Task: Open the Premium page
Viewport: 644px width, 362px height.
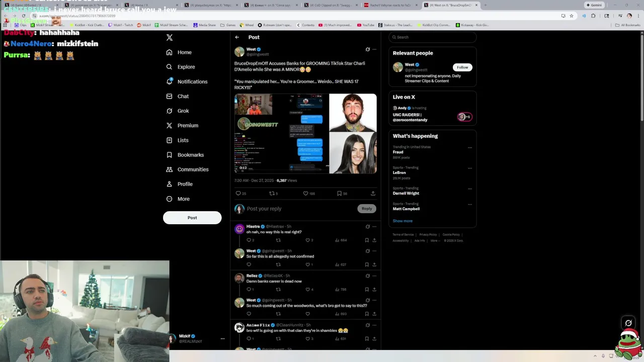Action: click(182, 125)
